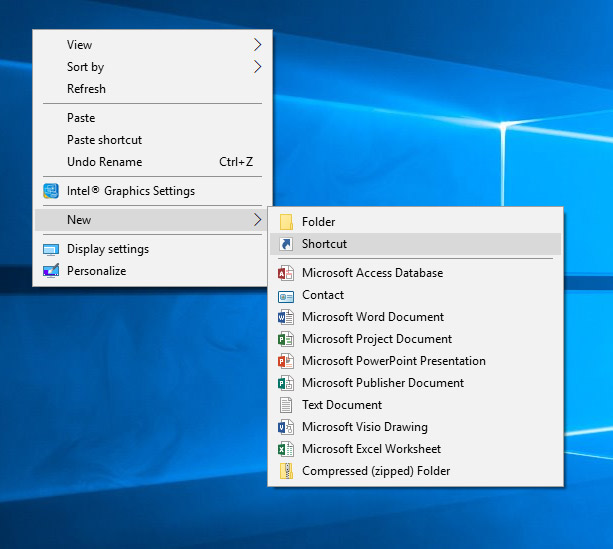The image size is (613, 549).
Task: Create a new Text Document
Action: pos(416,405)
